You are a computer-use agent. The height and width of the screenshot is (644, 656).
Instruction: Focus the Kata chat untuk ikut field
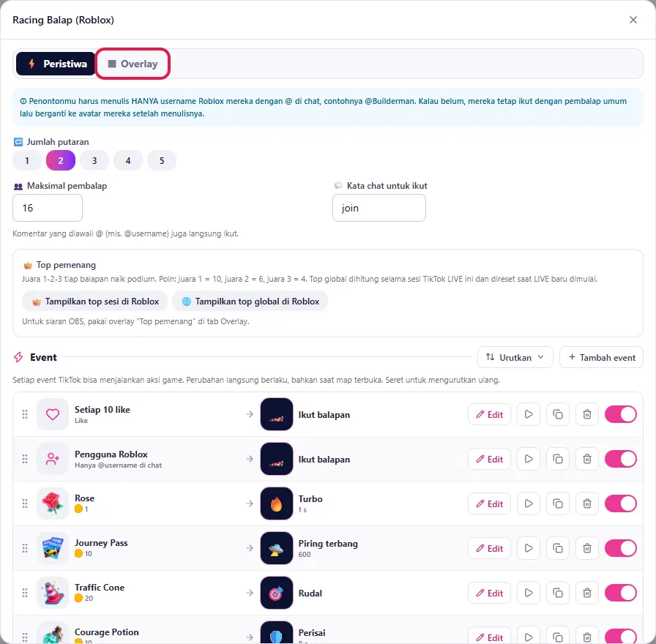pyautogui.click(x=379, y=208)
